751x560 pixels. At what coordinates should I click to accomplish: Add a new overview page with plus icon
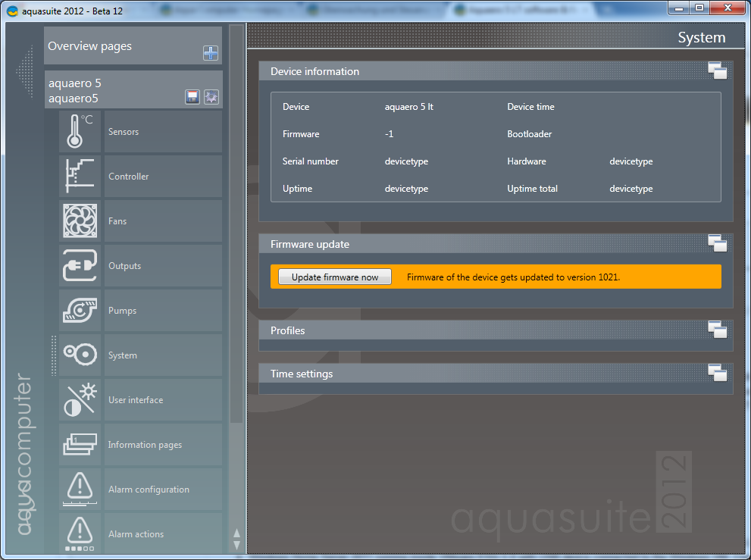[x=211, y=53]
